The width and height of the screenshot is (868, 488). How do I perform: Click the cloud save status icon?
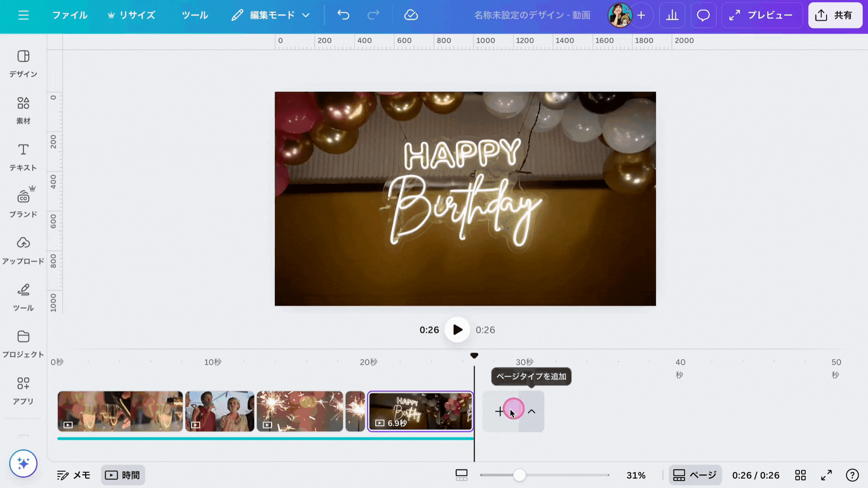[x=410, y=15]
